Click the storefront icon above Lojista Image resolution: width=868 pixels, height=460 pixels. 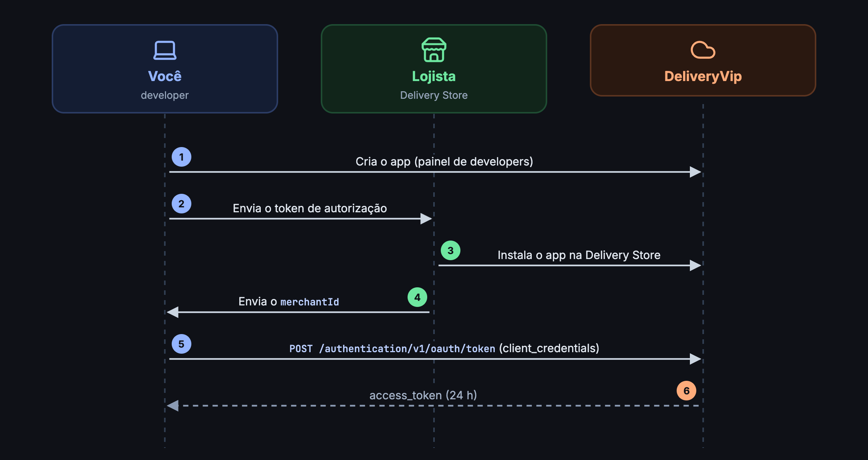point(434,50)
